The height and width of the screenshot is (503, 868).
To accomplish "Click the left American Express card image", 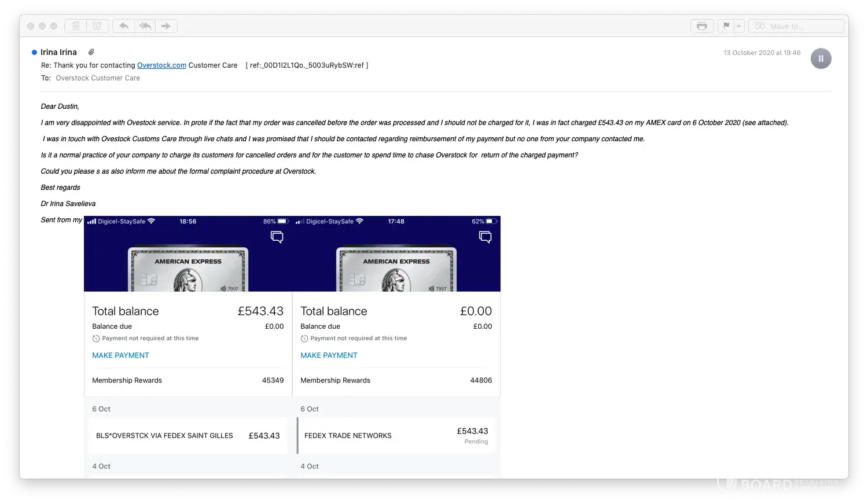I will click(x=188, y=270).
